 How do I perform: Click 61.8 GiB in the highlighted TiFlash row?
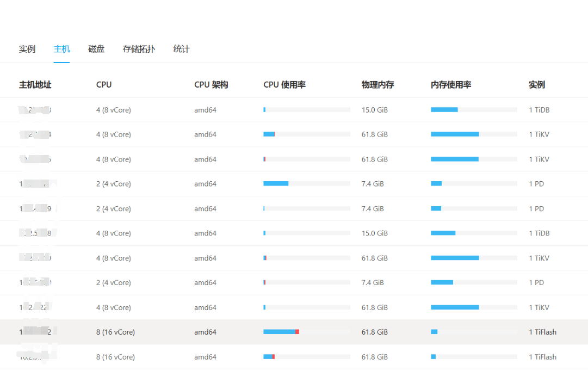pos(375,332)
